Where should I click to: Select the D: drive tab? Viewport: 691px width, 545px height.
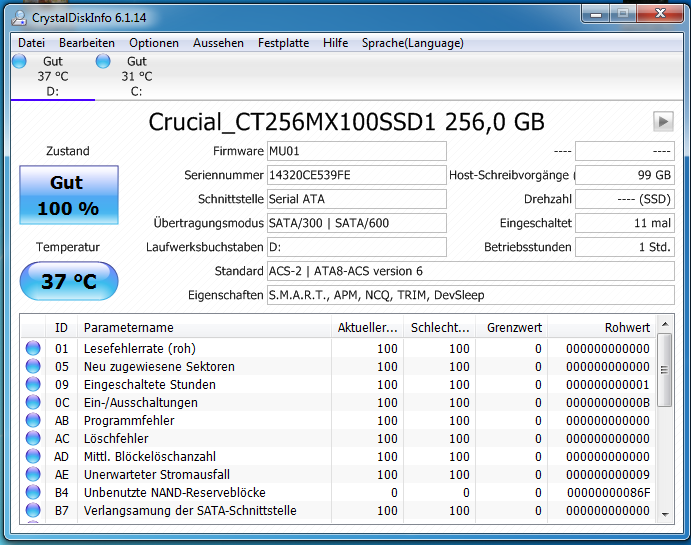pyautogui.click(x=53, y=76)
